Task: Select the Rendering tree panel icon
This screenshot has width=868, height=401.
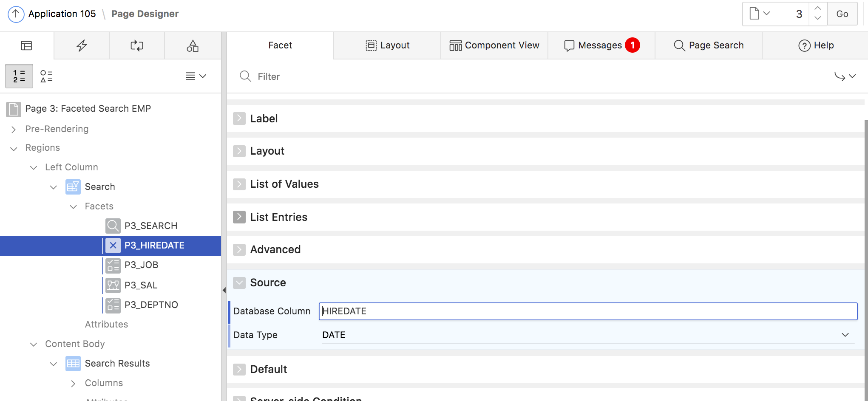Action: tap(26, 45)
